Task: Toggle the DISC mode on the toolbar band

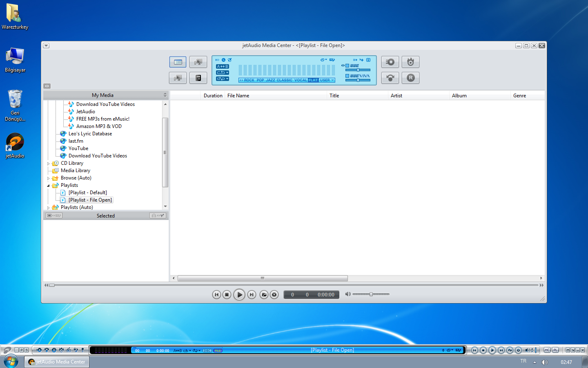Action: (207, 350)
